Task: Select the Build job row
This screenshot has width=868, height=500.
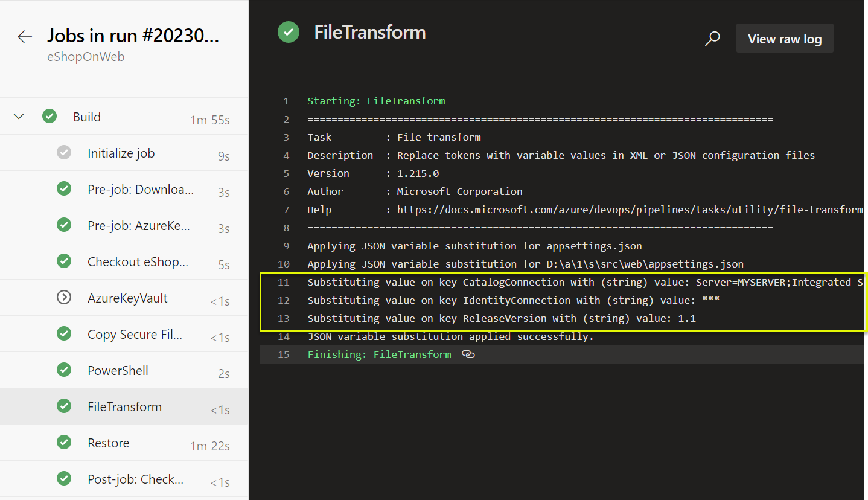Action: click(x=124, y=117)
